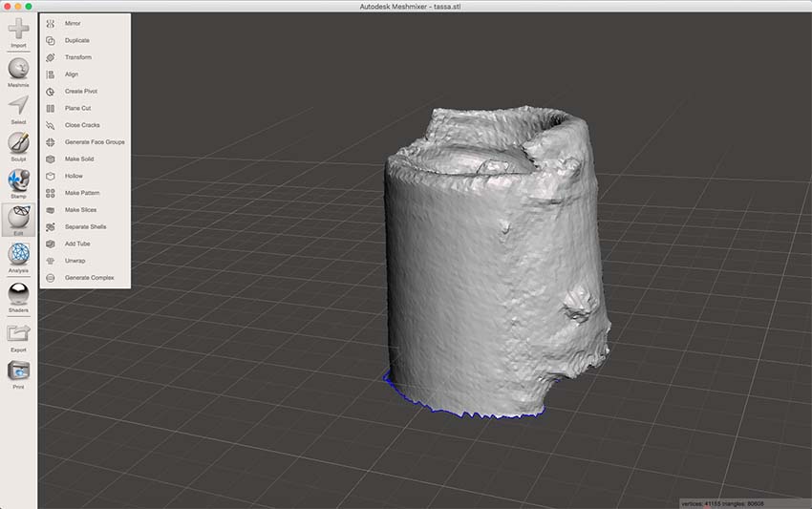Image resolution: width=812 pixels, height=509 pixels.
Task: Select the Align menu entry
Action: click(72, 74)
